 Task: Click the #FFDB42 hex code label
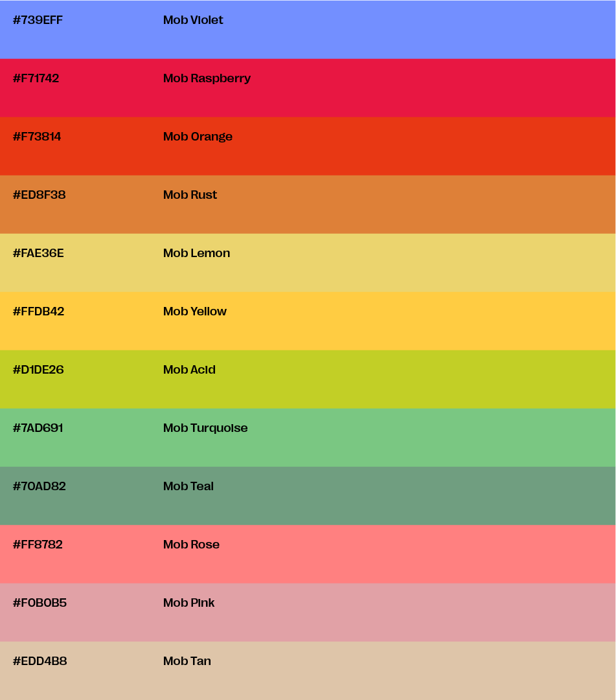pos(38,311)
